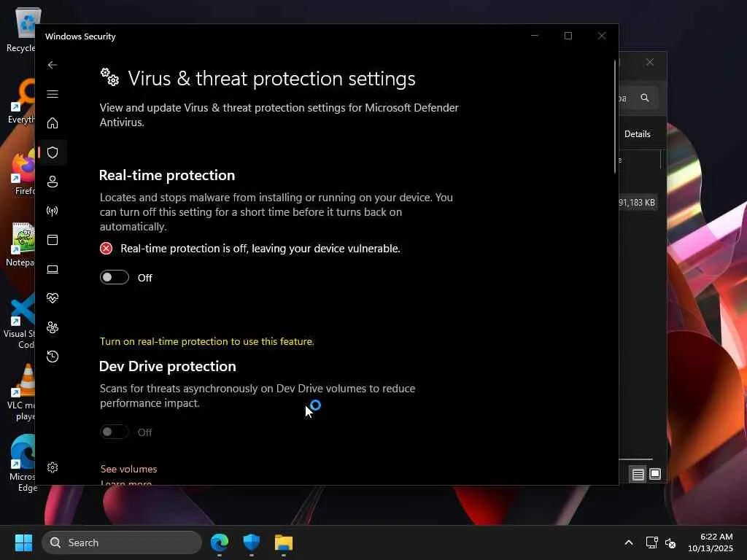Open Protection history clock icon
Viewport: 747px width, 560px height.
[53, 357]
